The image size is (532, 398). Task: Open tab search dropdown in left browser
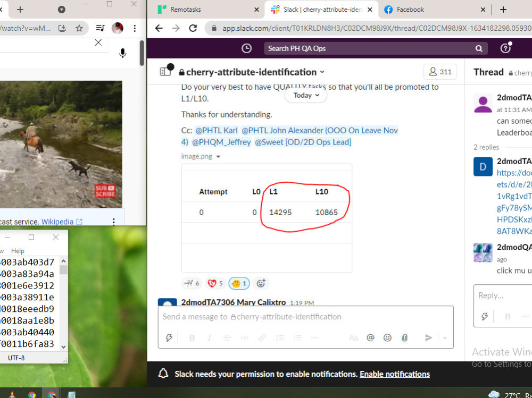[61, 10]
